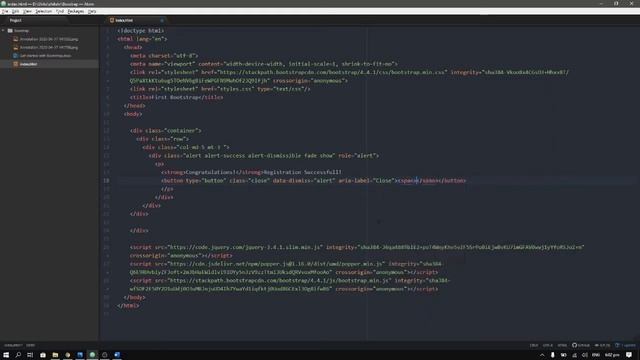Click the update notification in status bar
640x360 pixels.
click(626, 345)
